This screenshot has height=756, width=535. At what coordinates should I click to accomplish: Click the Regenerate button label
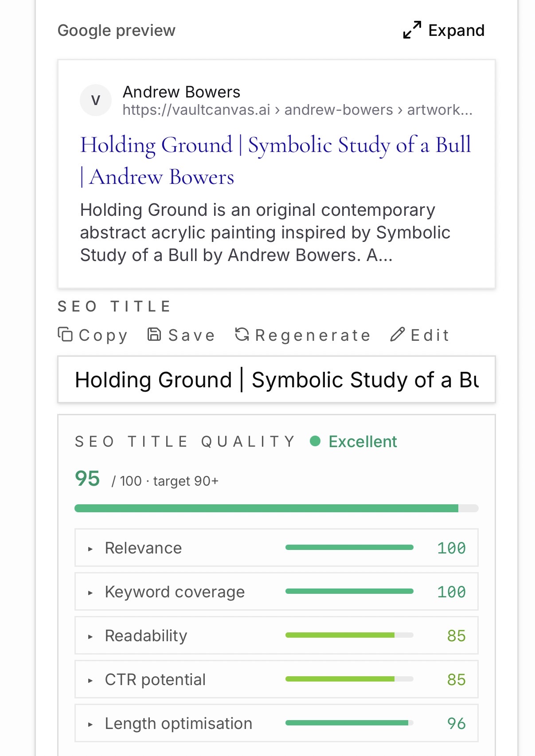click(x=312, y=335)
